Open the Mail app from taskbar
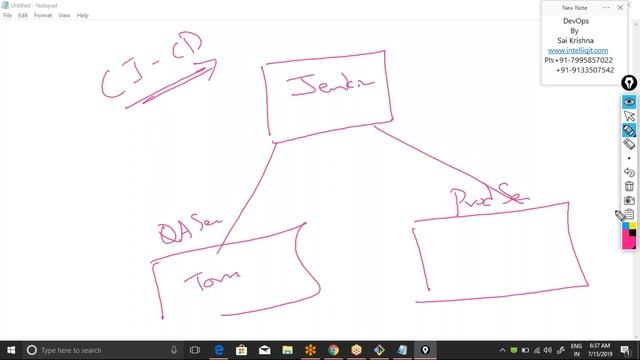The height and width of the screenshot is (360, 640). click(x=264, y=350)
